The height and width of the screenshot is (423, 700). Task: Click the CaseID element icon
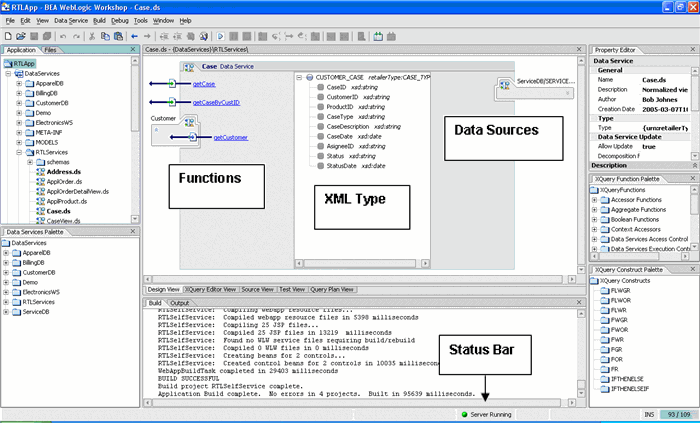pos(321,87)
